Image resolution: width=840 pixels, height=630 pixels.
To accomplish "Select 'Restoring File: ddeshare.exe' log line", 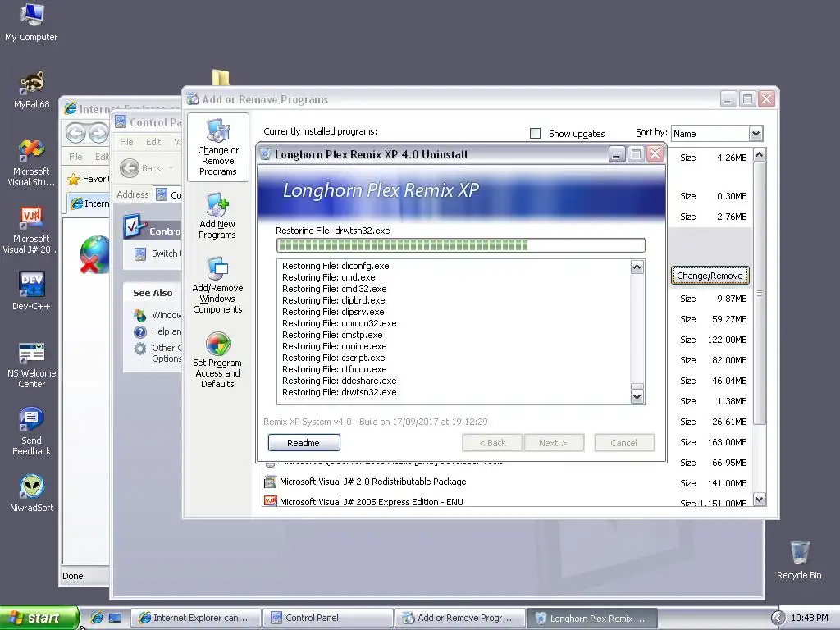I will coord(339,381).
